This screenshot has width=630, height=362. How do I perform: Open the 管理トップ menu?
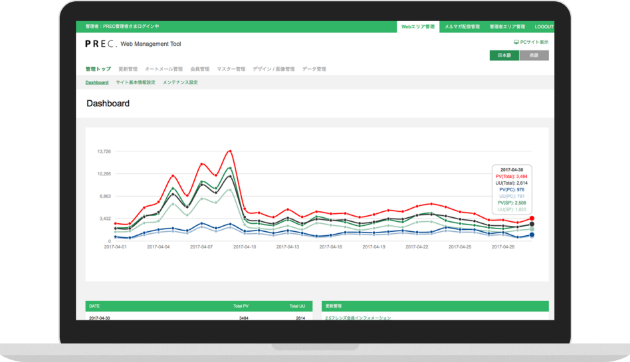pos(98,69)
